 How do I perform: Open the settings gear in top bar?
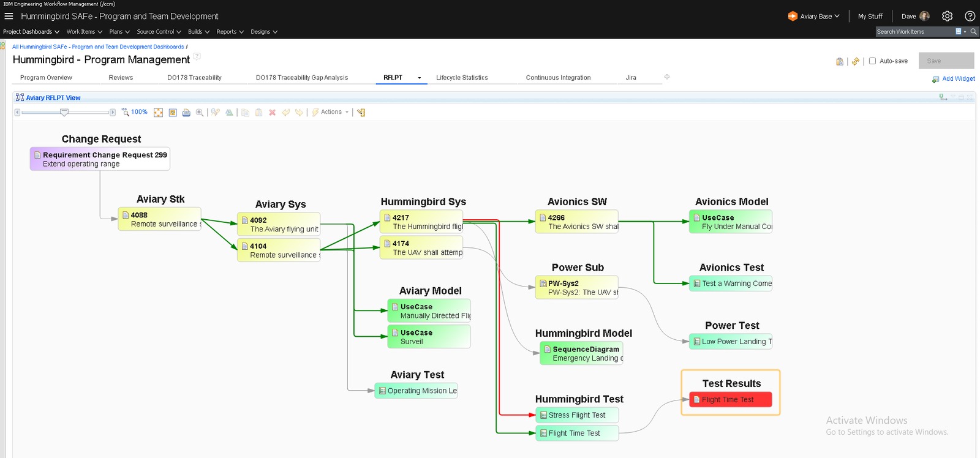(x=947, y=17)
